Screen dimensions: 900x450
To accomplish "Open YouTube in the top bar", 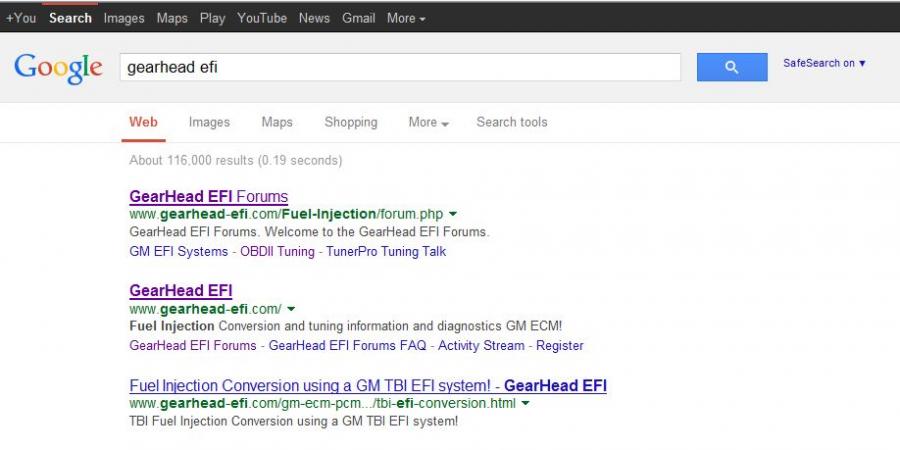I will (x=262, y=18).
